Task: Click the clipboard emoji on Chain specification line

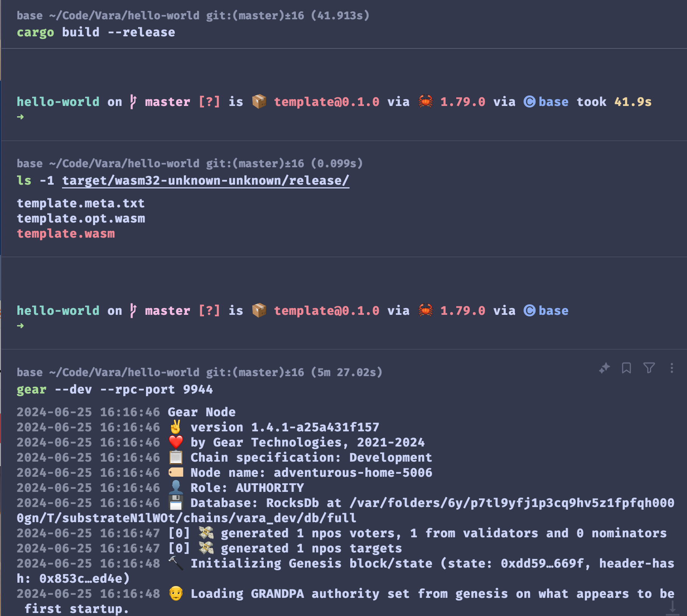Action: point(176,457)
